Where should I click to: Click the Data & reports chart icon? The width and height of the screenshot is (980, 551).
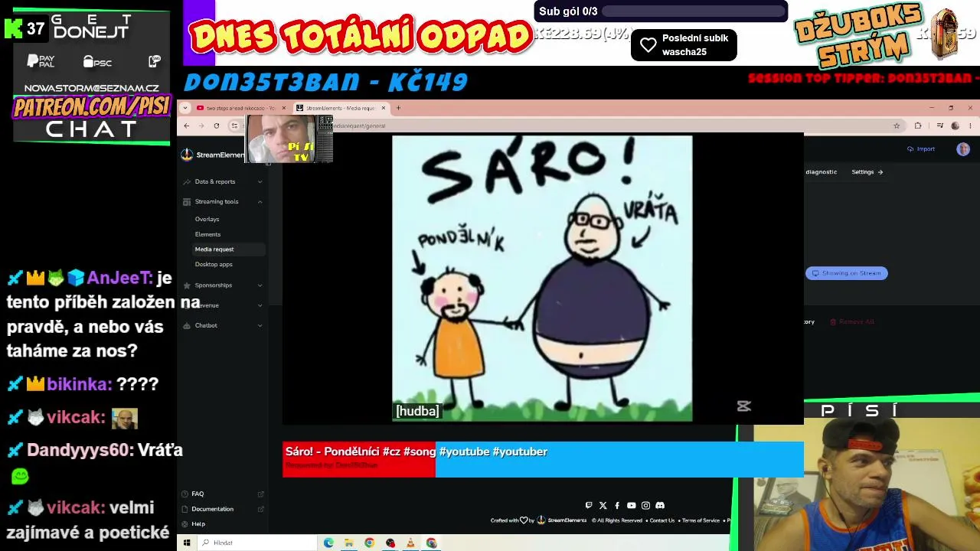[187, 181]
